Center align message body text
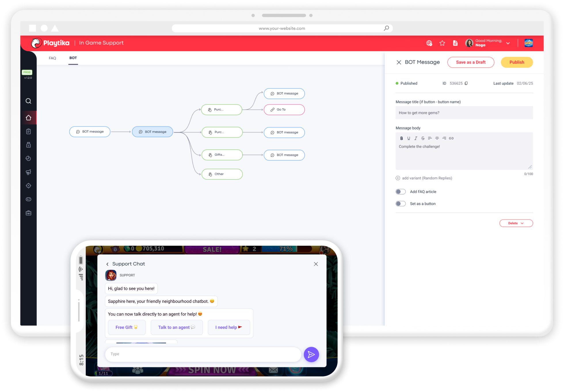The image size is (564, 392). [x=437, y=138]
